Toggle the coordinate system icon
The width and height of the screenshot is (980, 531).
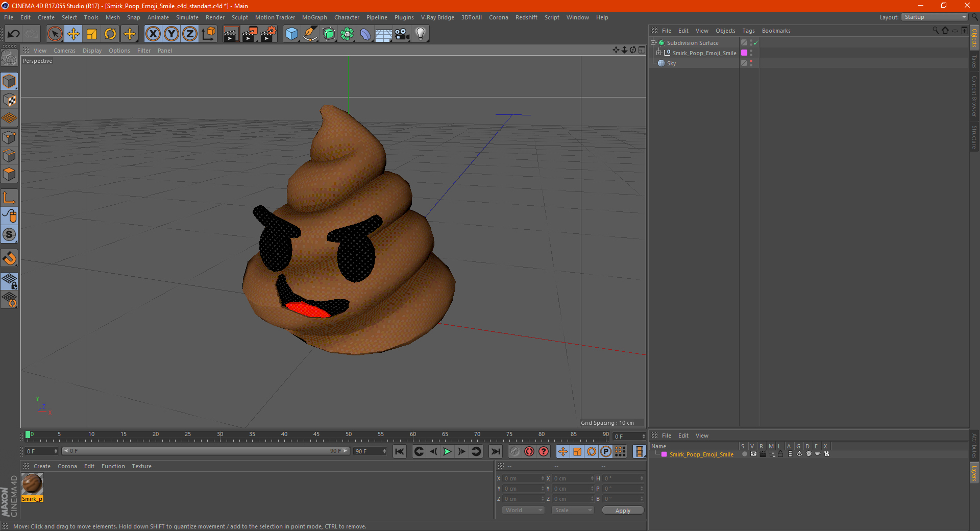[x=209, y=34]
